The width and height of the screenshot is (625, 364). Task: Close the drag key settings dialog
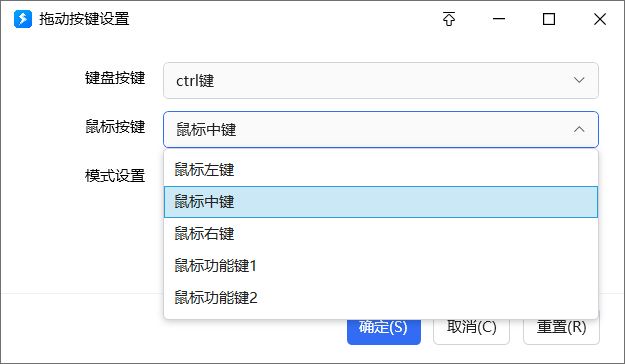[599, 19]
